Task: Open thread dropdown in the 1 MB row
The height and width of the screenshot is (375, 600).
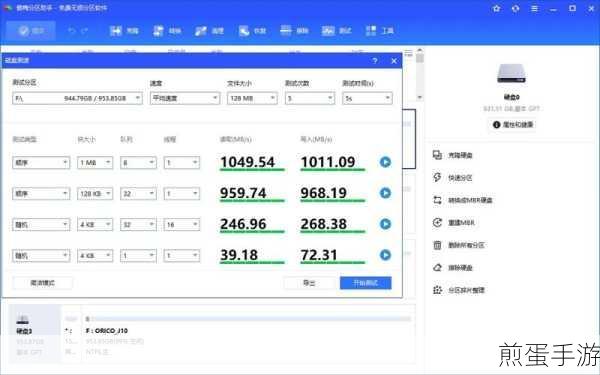Action: [x=182, y=163]
